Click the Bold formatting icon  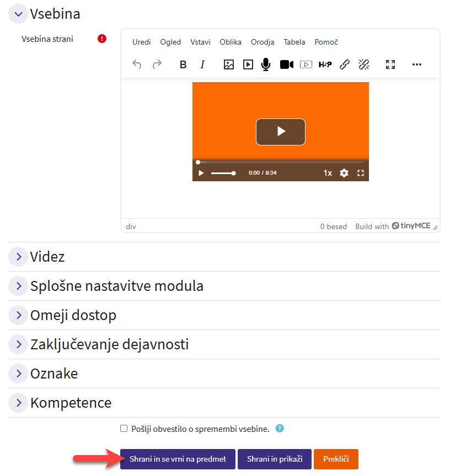(x=183, y=64)
